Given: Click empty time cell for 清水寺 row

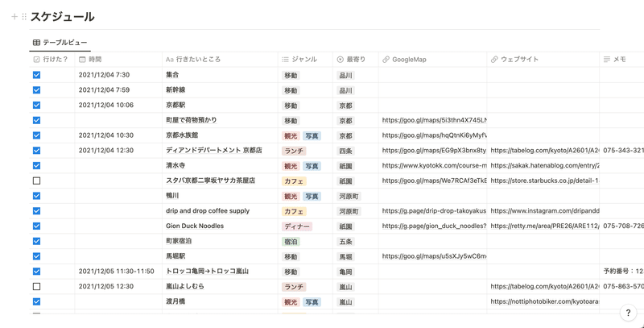Looking at the screenshot, I should pos(118,166).
